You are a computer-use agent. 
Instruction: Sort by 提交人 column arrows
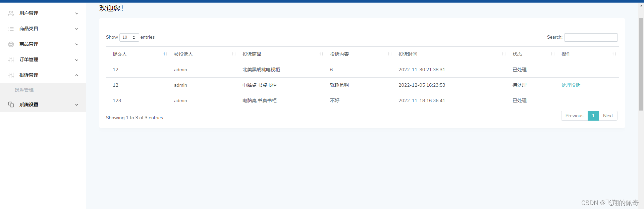165,54
